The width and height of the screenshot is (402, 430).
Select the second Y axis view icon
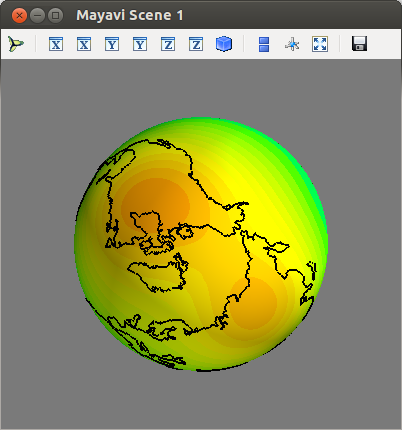point(140,44)
